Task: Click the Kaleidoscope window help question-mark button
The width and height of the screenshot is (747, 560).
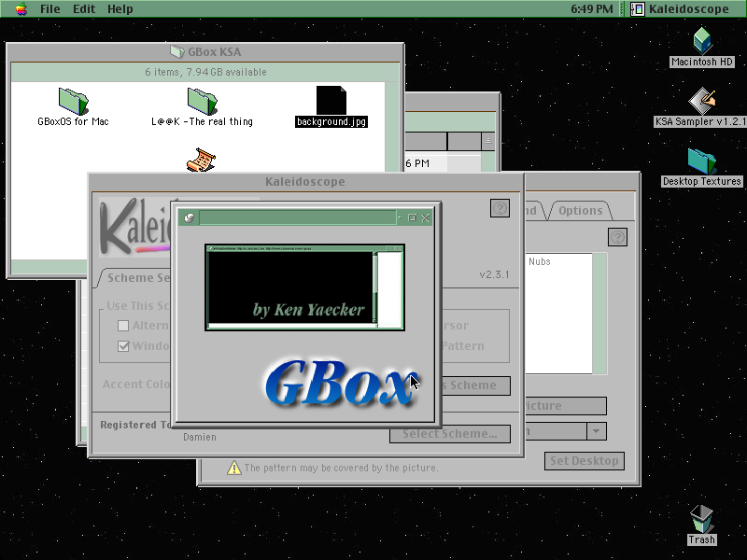Action: click(x=500, y=208)
